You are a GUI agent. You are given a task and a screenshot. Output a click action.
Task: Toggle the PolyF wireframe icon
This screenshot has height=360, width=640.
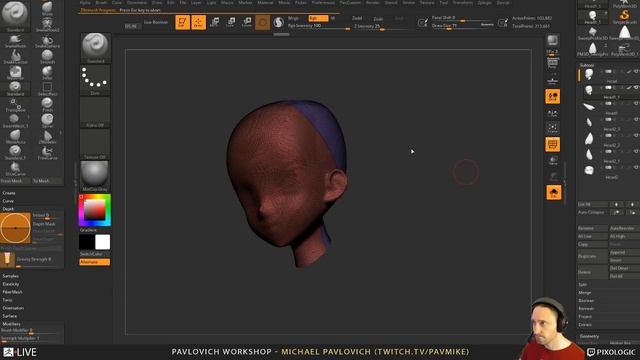pos(553,144)
